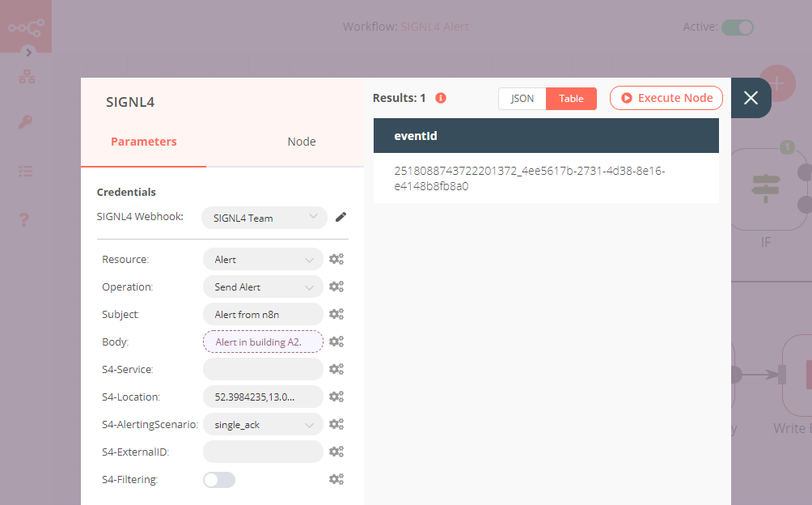The image size is (812, 505).
Task: Open parameter options gears for Resource
Action: tap(336, 259)
